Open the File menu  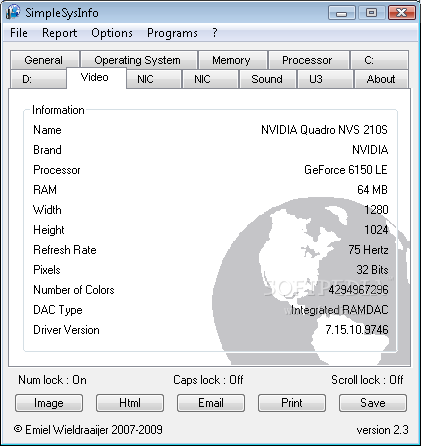[19, 33]
